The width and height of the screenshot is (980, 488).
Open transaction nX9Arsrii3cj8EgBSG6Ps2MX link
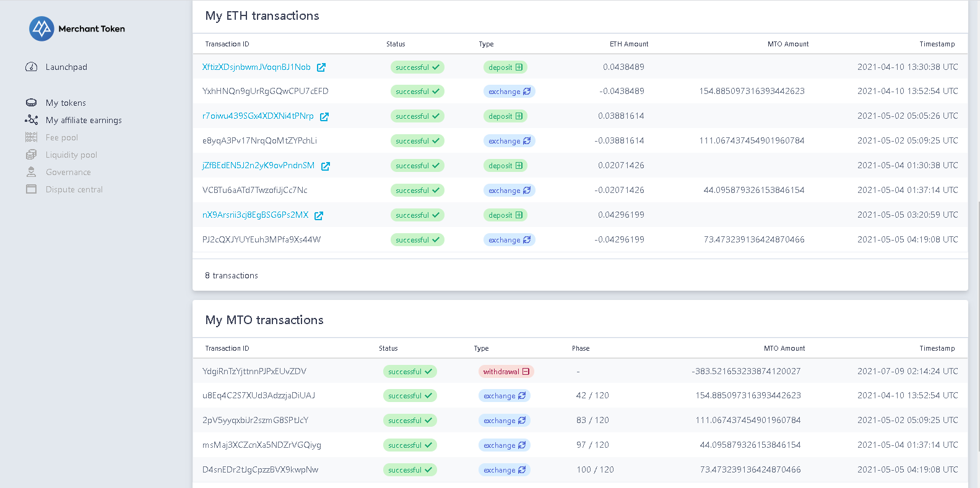coord(255,215)
